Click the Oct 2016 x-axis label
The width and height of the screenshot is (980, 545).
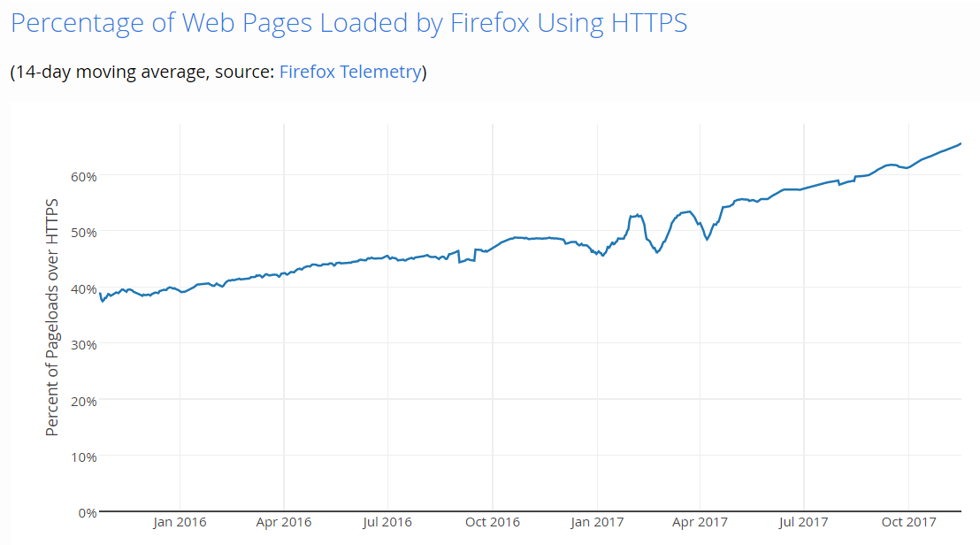coord(493,522)
